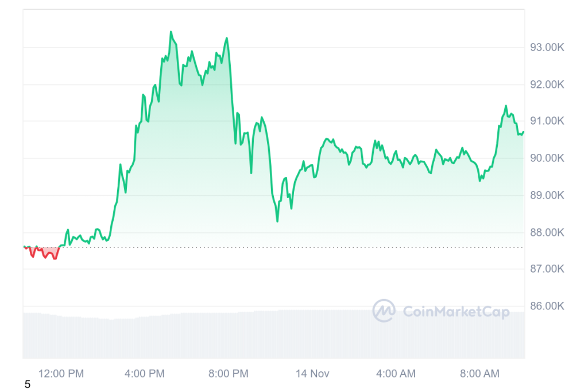This screenshot has width=588, height=392.
Task: Click the CoinMarketCap logo icon
Action: click(384, 311)
